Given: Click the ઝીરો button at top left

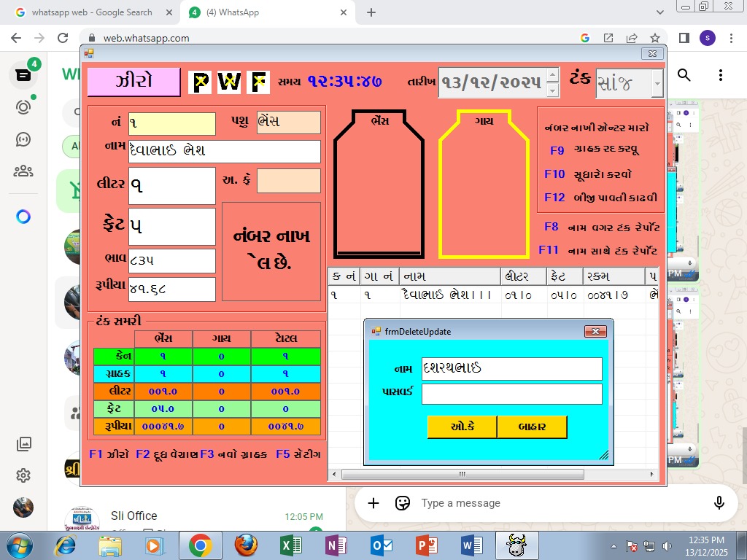Looking at the screenshot, I should coord(132,82).
